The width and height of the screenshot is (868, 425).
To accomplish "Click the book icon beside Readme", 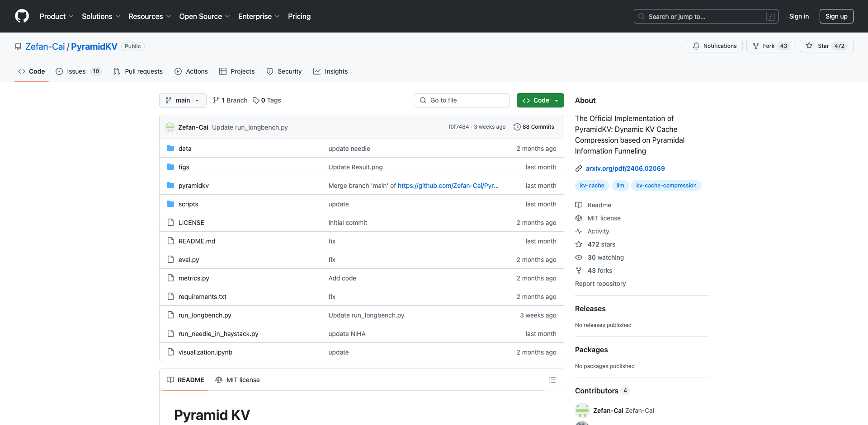I will 579,205.
